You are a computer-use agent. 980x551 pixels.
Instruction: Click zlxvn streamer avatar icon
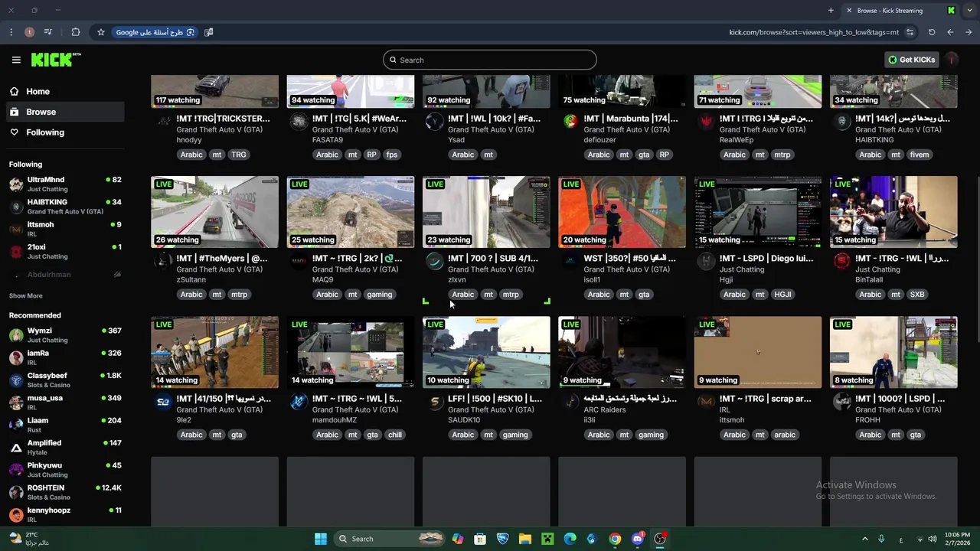click(435, 262)
